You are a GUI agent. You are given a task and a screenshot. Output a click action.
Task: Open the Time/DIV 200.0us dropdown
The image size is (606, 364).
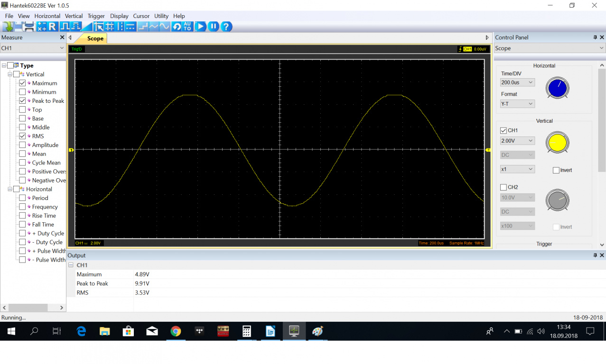click(x=517, y=82)
